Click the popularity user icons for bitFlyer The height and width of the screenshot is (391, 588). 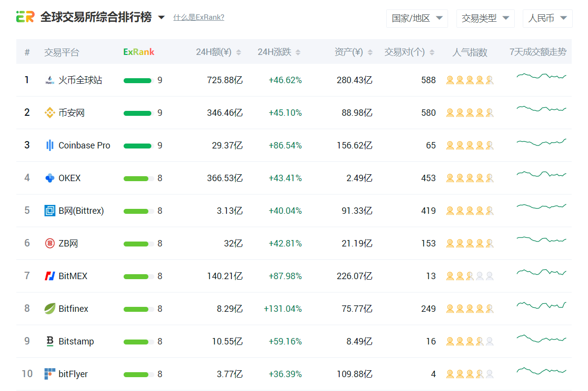(x=469, y=374)
